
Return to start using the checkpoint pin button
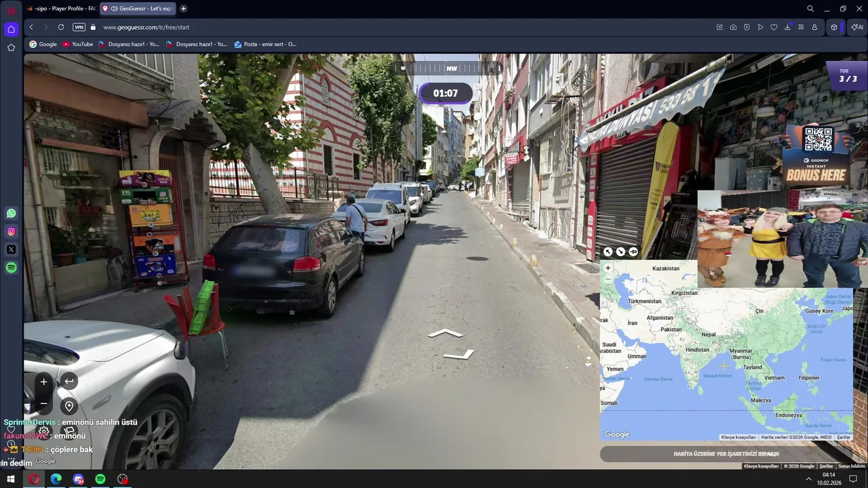coord(69,406)
